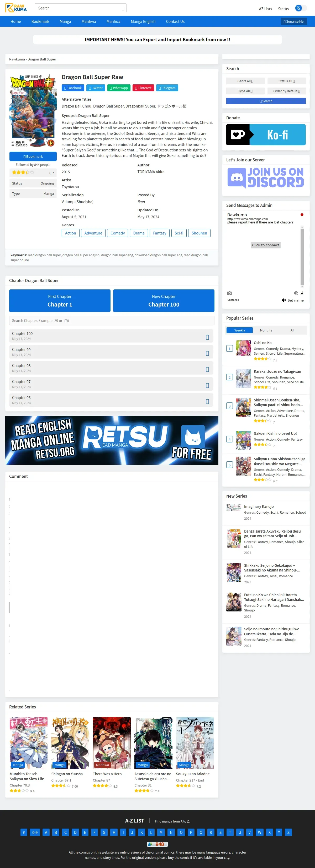Open Manga English in navigation bar
The image size is (315, 868).
tap(143, 22)
